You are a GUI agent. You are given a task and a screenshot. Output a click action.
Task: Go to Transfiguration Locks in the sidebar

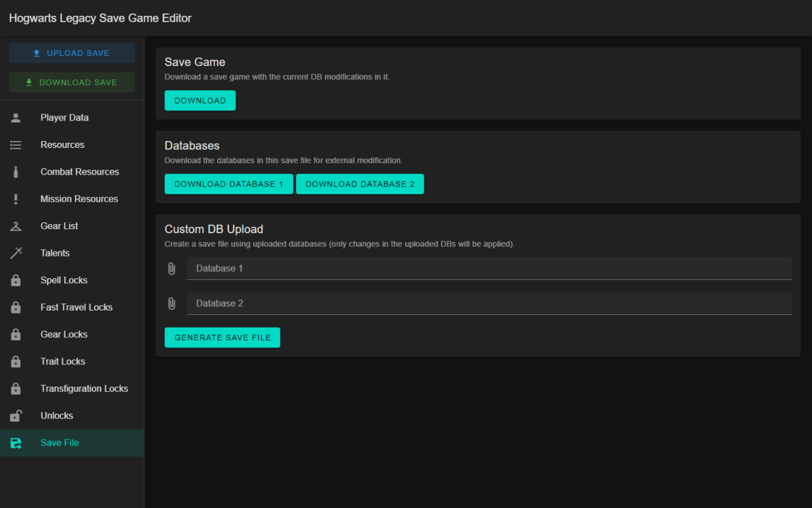point(84,389)
